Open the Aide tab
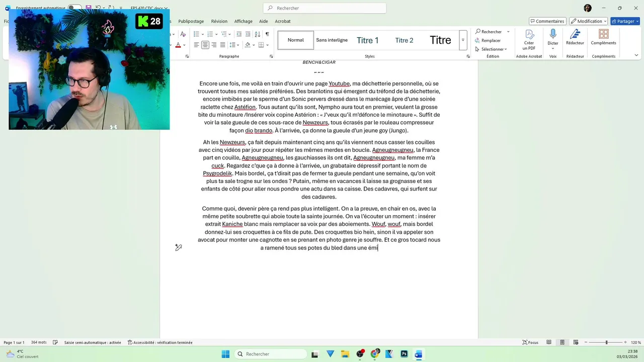Image resolution: width=644 pixels, height=362 pixels. pyautogui.click(x=264, y=21)
